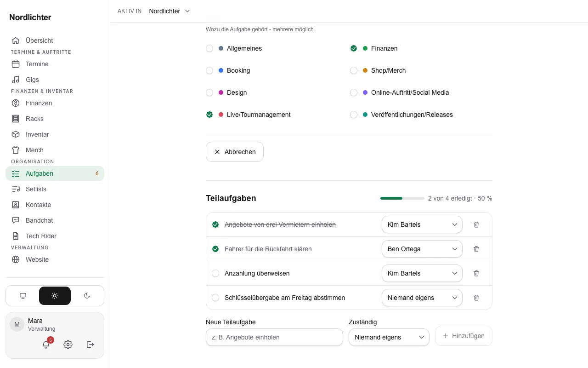Open Racks in the sidebar
Image resolution: width=588 pixels, height=368 pixels.
click(55, 119)
